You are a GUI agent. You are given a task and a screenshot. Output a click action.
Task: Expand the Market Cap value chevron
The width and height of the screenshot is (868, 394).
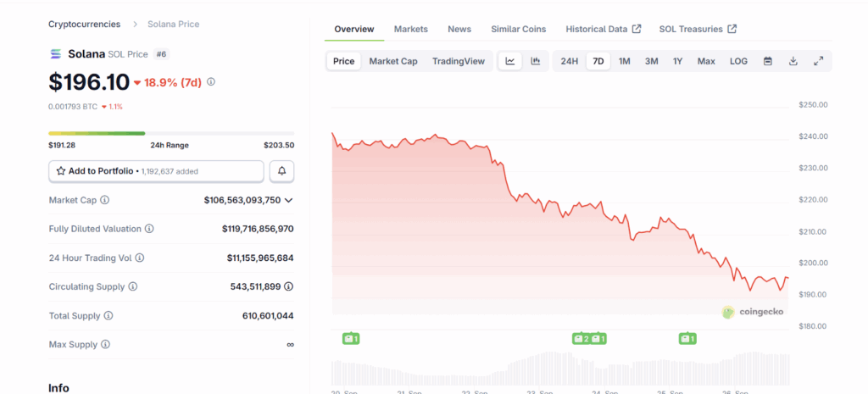click(x=289, y=200)
